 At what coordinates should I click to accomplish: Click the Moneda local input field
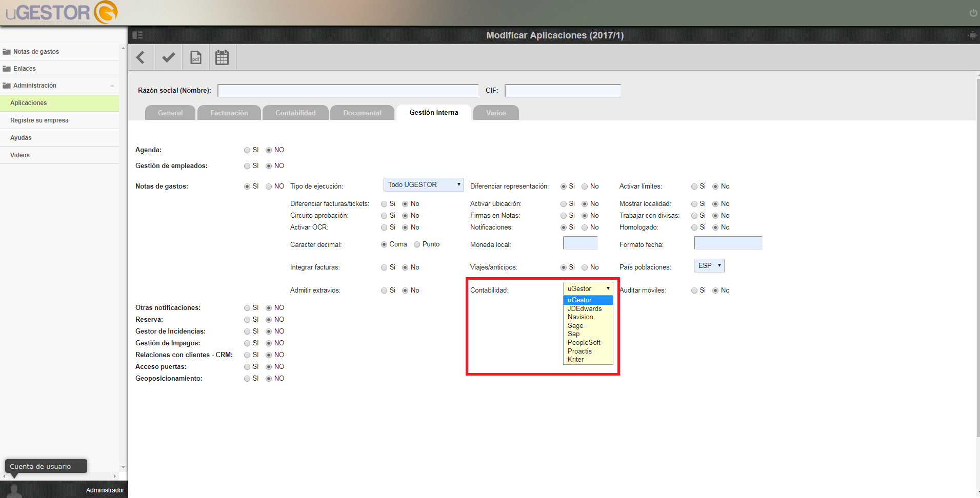pos(581,243)
